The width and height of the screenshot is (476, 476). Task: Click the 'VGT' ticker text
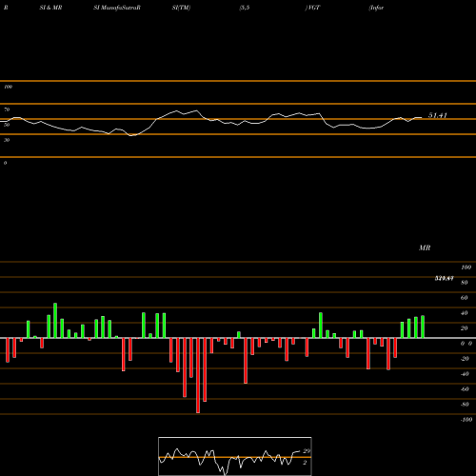point(313,8)
